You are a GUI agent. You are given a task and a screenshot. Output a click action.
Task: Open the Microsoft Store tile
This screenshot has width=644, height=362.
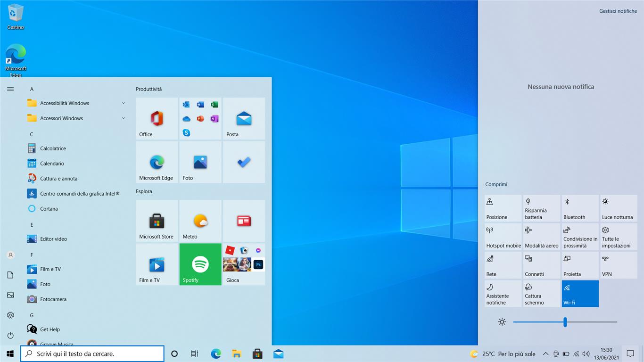157,221
